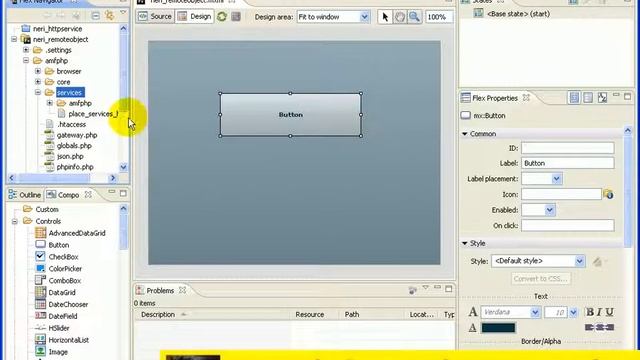Pick the DateChooser component
The image size is (640, 360).
point(68,304)
